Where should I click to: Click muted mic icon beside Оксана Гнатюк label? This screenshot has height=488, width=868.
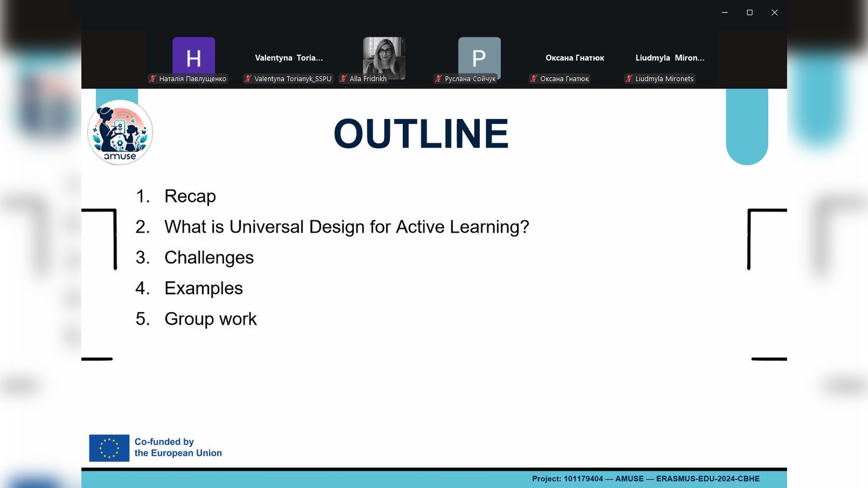[534, 79]
